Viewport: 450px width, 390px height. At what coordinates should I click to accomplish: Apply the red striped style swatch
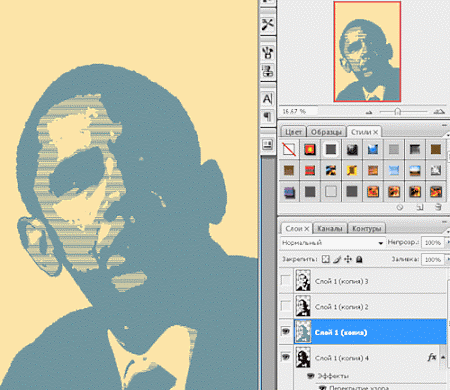coord(310,171)
